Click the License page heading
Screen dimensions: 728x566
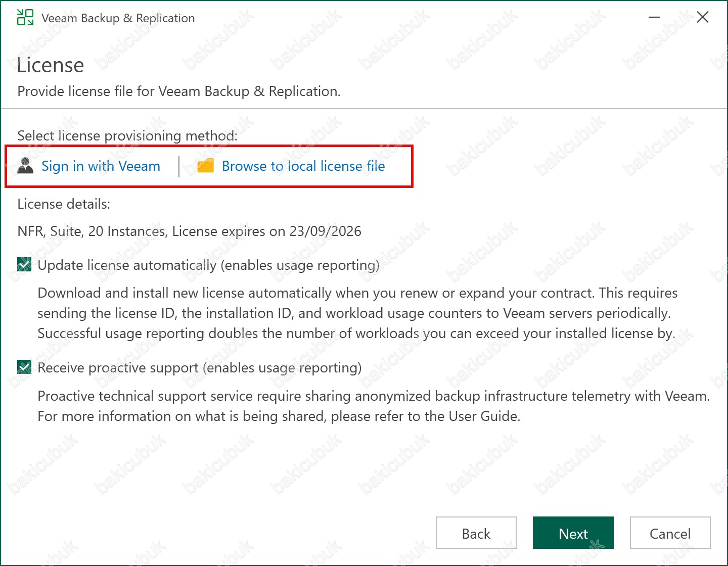(x=51, y=66)
